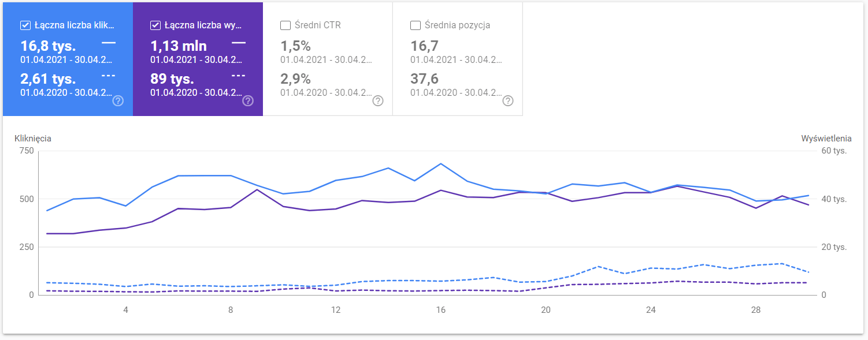868x340 pixels.
Task: Click the 60 tys. right axis label
Action: (834, 151)
